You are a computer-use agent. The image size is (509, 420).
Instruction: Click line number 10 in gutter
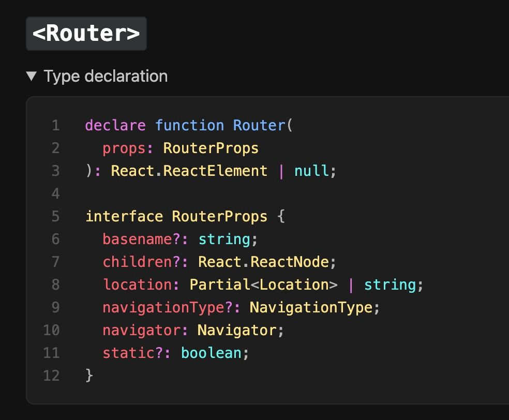point(51,330)
